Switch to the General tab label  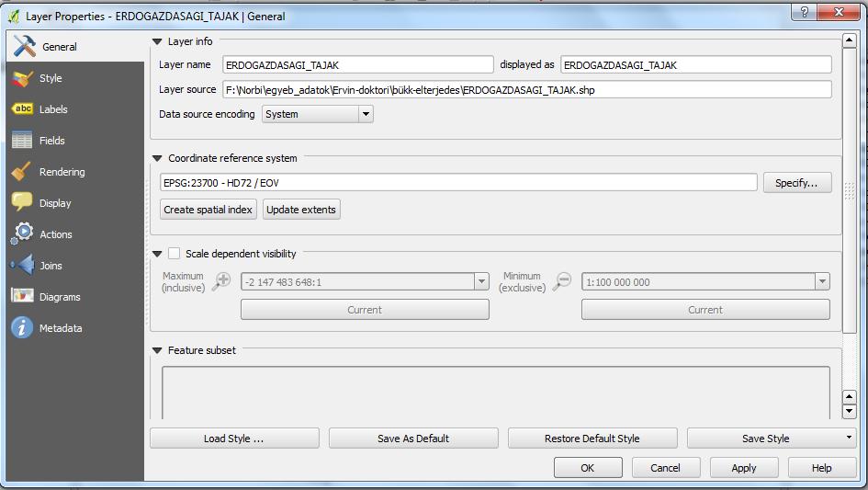tap(60, 47)
